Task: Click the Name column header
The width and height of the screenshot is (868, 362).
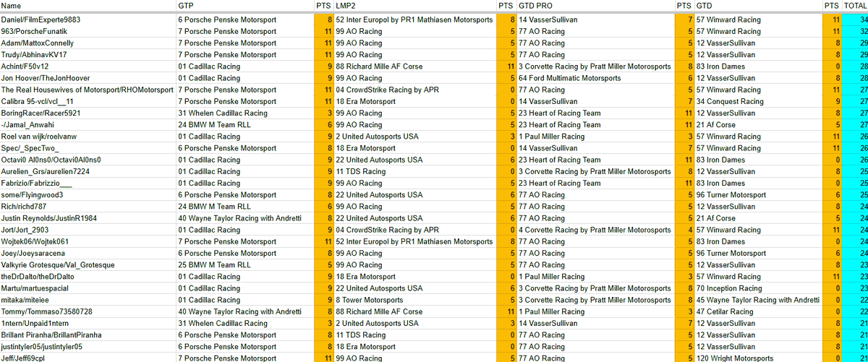Action: point(88,6)
